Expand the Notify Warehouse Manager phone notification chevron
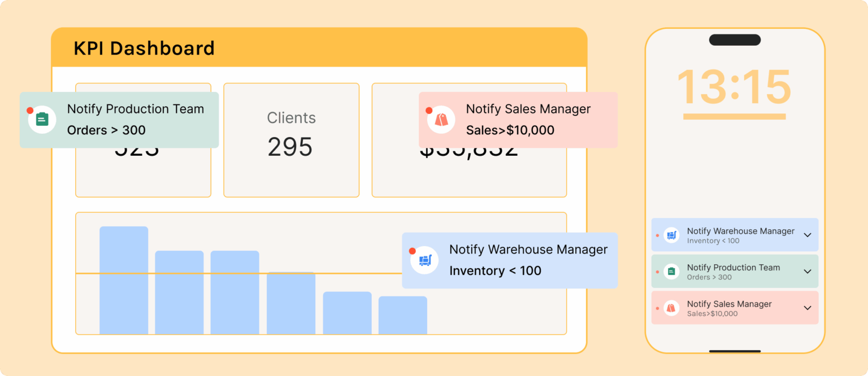Image resolution: width=868 pixels, height=376 pixels. point(806,235)
